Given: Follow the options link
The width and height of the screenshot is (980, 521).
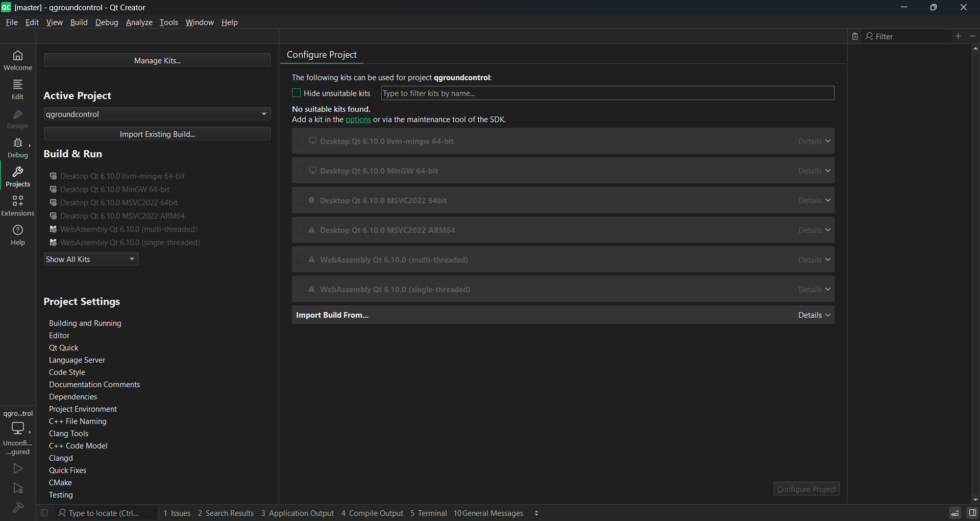Looking at the screenshot, I should [x=358, y=120].
